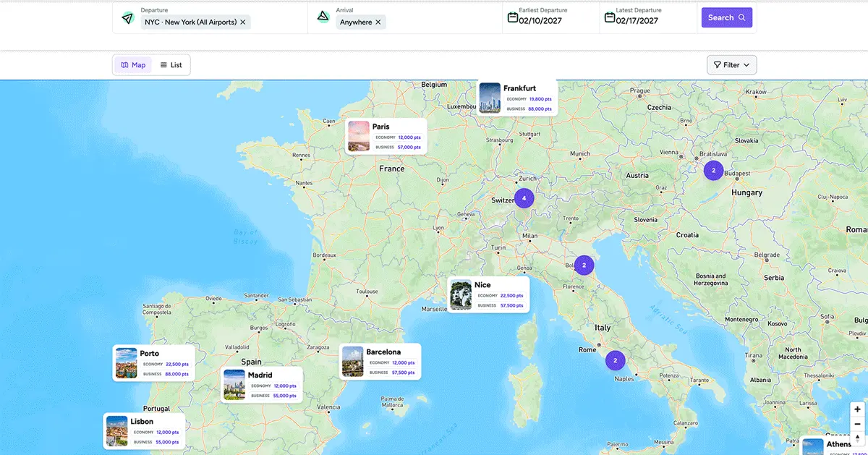The width and height of the screenshot is (868, 455).
Task: Click Nice economy 22,500 pts price
Action: pos(511,296)
